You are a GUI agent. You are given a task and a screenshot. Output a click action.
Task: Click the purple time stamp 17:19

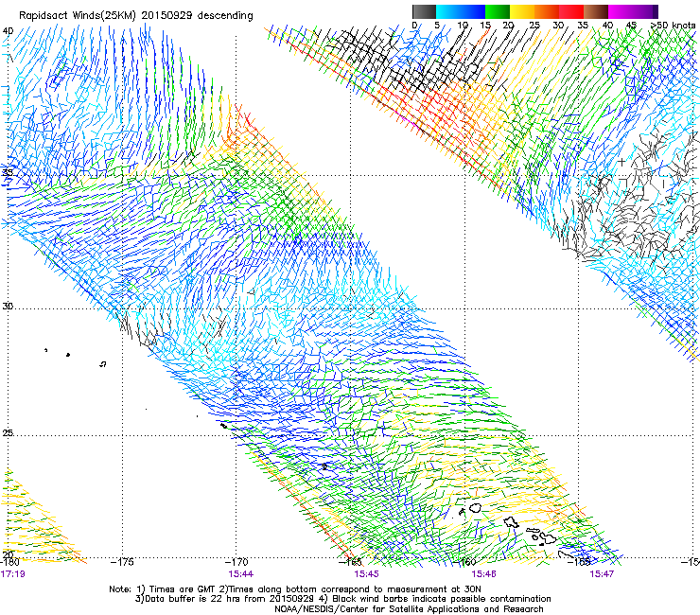12,574
